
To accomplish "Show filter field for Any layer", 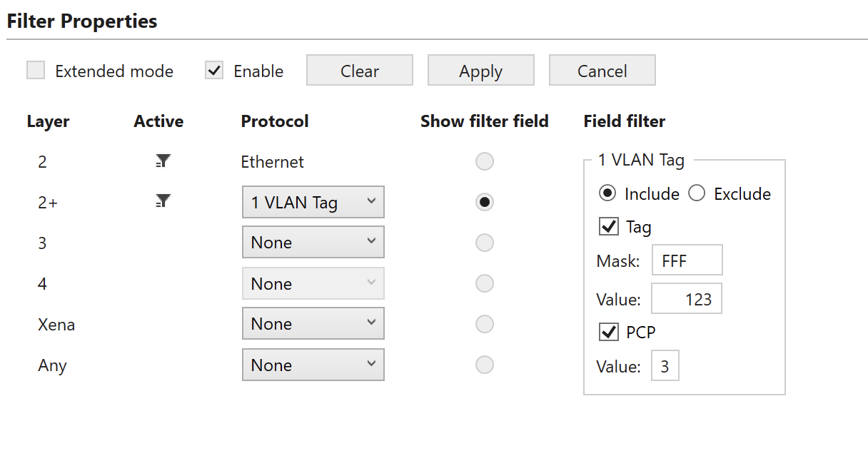I will coord(485,365).
